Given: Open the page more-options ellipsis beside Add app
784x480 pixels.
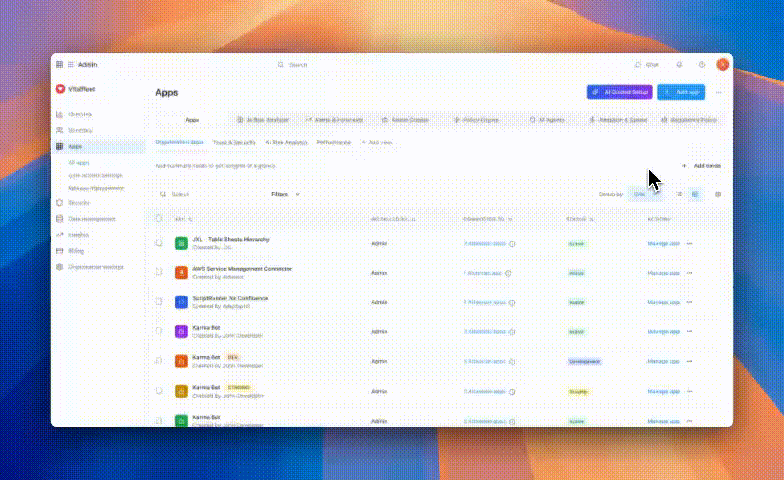Looking at the screenshot, I should coord(718,92).
